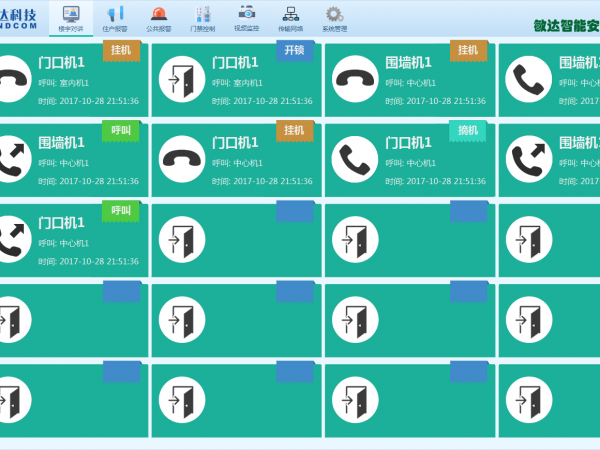Select the 门禁控制 access control icon
This screenshot has width=600, height=450.
coord(202,14)
